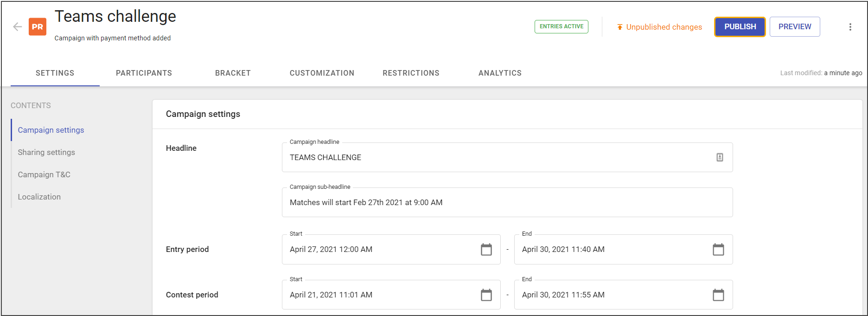This screenshot has height=316, width=868.
Task: Open Contest period Start calendar picker
Action: click(x=486, y=295)
